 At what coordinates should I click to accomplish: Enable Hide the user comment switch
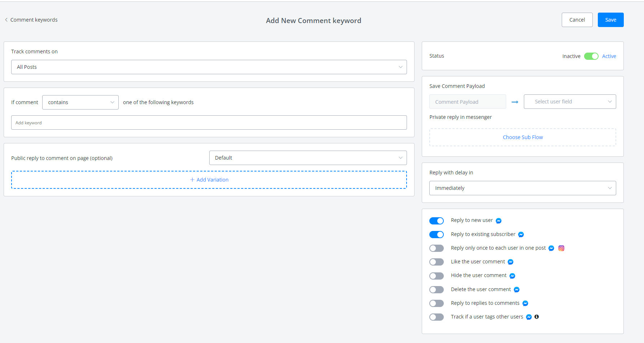(437, 276)
